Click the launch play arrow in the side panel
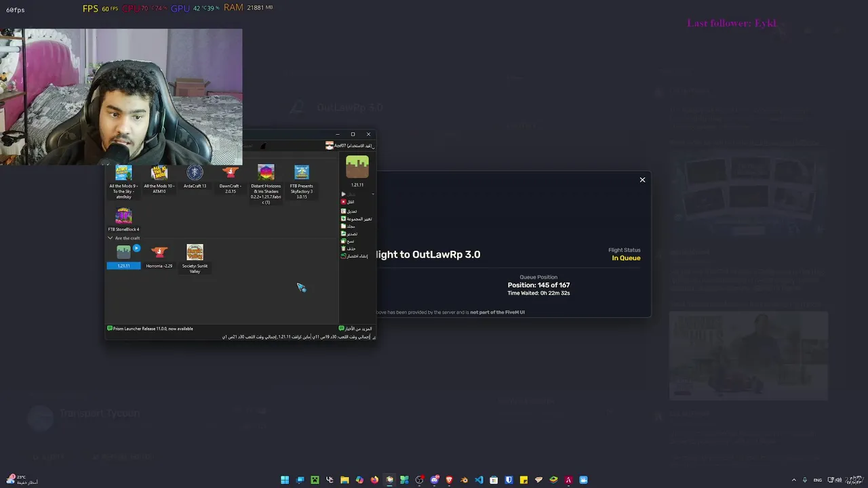The height and width of the screenshot is (488, 868). point(343,195)
